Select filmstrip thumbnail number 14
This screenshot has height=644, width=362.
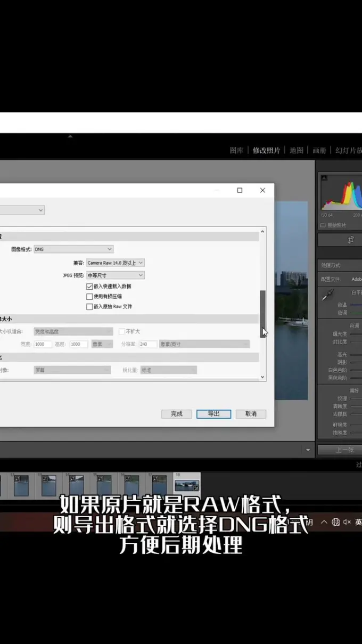point(76,486)
